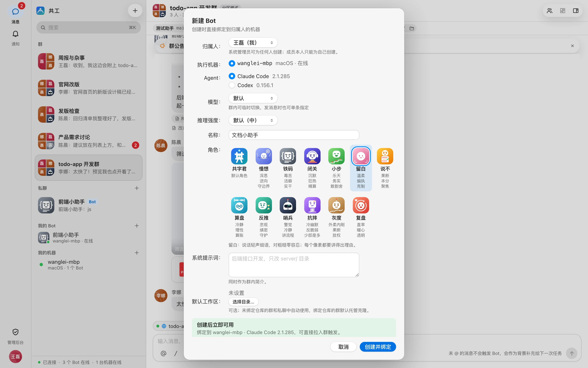588x368 pixels.
Task: Click the 选择目录... button
Action: pyautogui.click(x=243, y=302)
